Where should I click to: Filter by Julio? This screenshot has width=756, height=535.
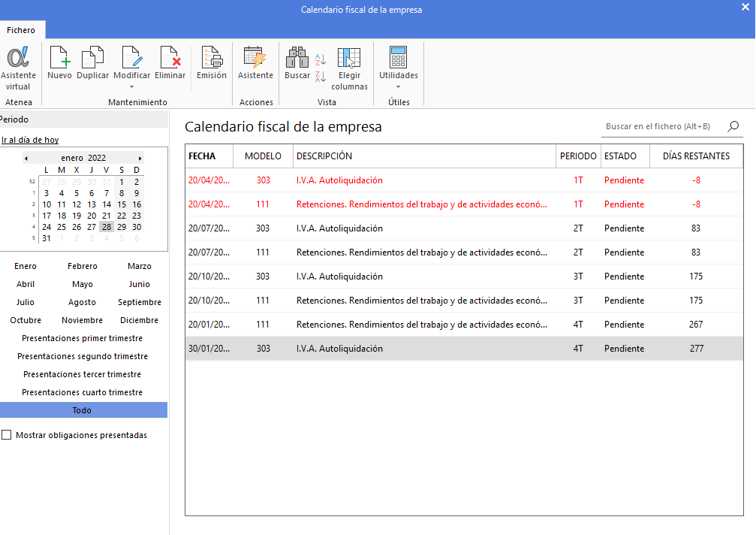tap(25, 302)
